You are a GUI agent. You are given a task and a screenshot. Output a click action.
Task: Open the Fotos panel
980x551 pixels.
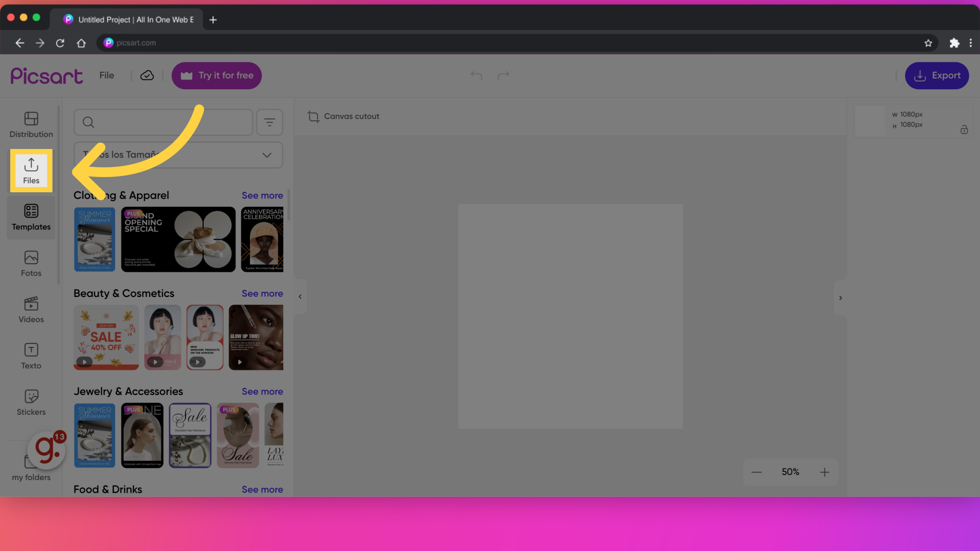[x=31, y=264]
